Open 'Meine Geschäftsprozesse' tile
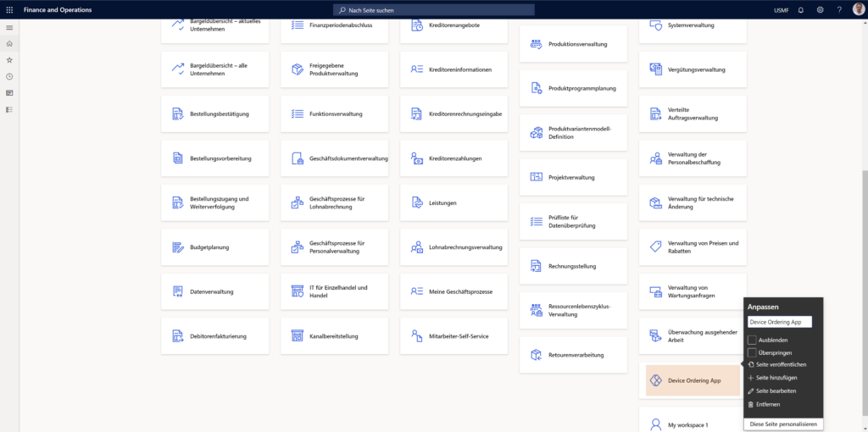 tap(454, 291)
